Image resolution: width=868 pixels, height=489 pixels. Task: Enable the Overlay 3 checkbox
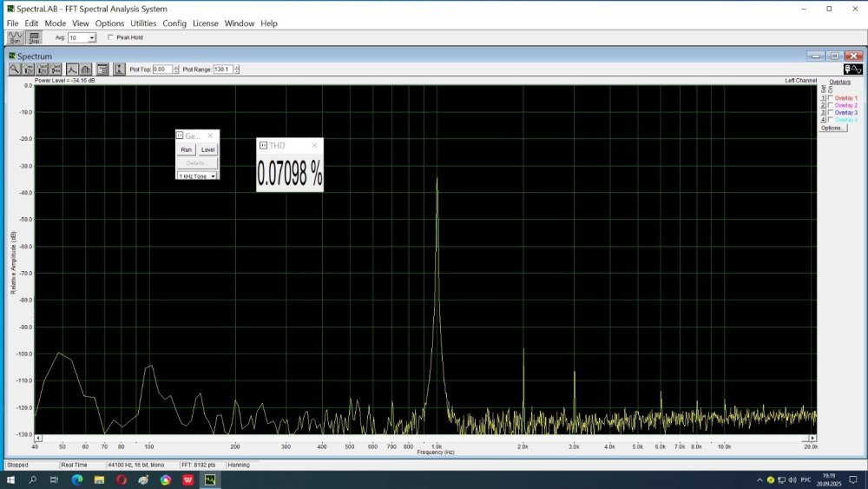(831, 113)
